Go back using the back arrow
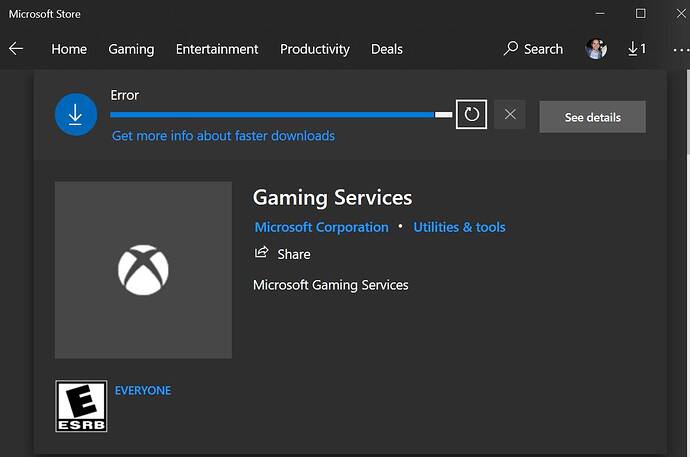This screenshot has height=457, width=690. coord(16,48)
